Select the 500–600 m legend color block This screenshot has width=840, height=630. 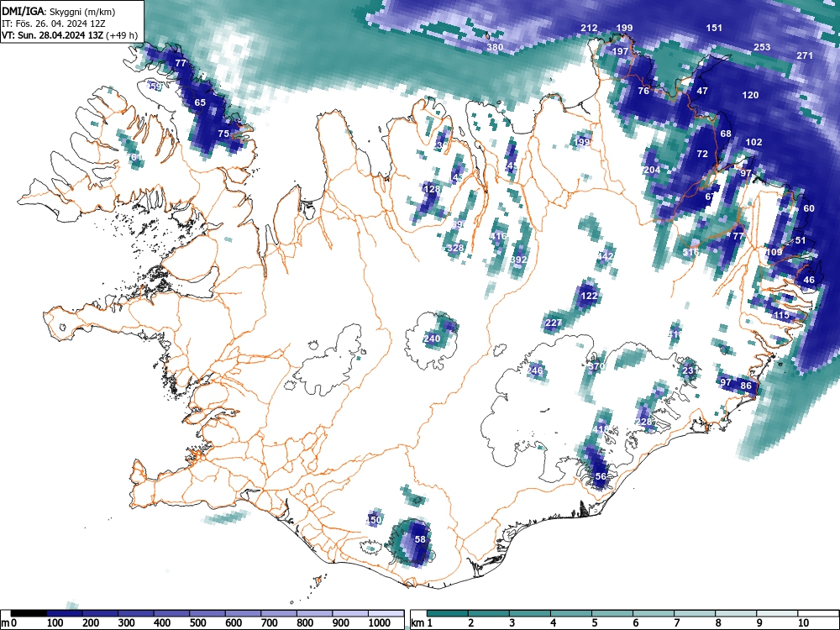[x=207, y=613]
